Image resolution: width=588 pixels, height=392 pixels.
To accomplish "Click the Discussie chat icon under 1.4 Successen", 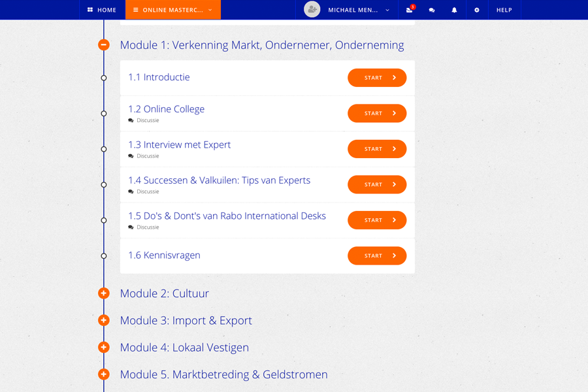I will pos(131,191).
